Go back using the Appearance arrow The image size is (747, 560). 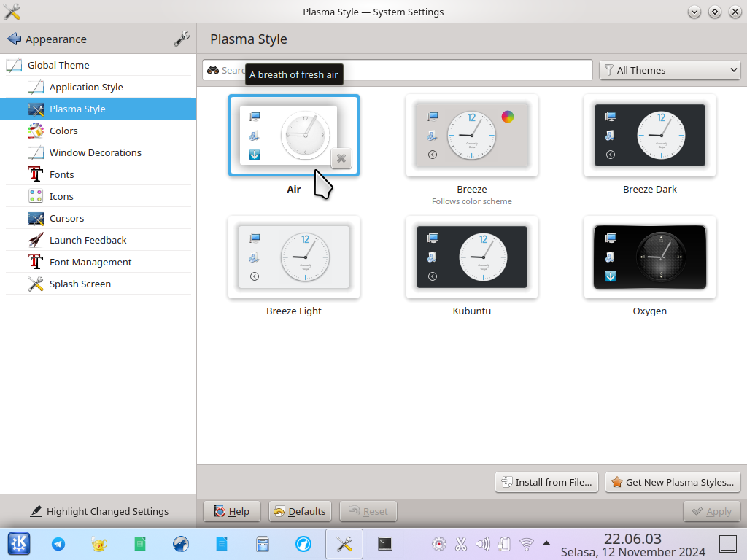click(x=14, y=39)
